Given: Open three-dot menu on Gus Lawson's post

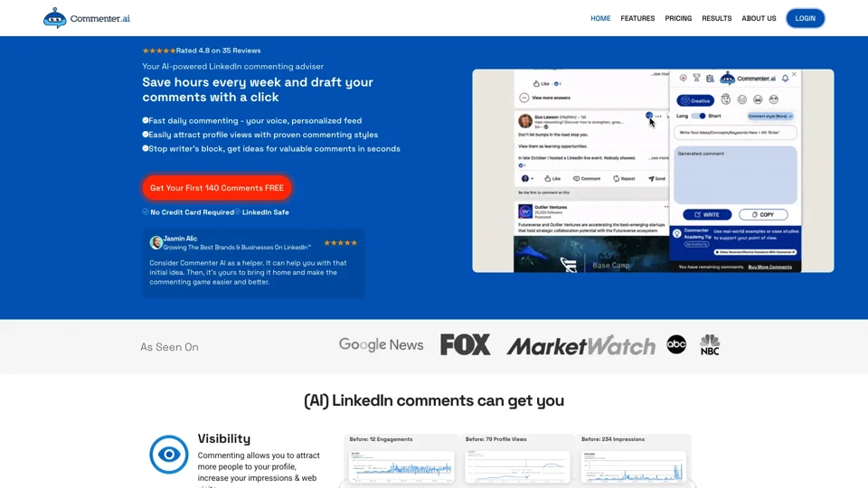Looking at the screenshot, I should click(658, 117).
